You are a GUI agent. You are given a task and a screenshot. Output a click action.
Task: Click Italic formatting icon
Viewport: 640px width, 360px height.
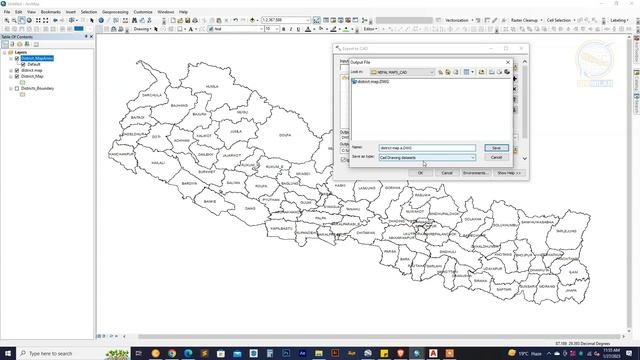[x=291, y=29]
